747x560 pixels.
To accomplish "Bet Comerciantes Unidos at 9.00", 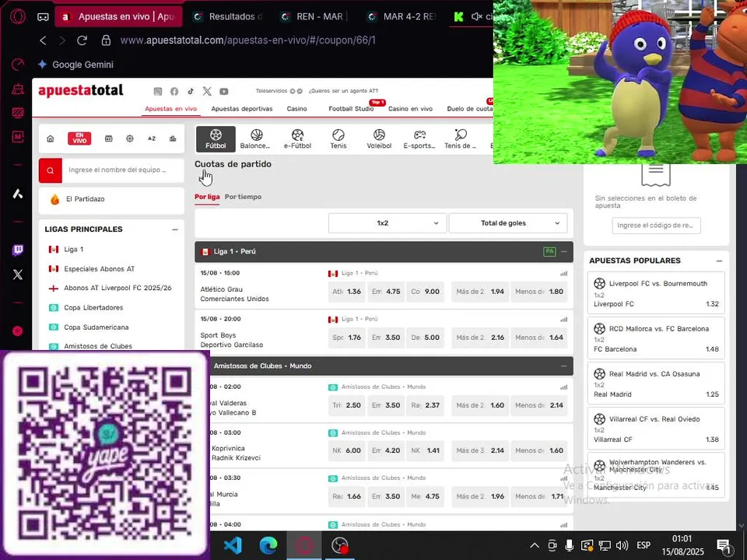I will pos(425,292).
